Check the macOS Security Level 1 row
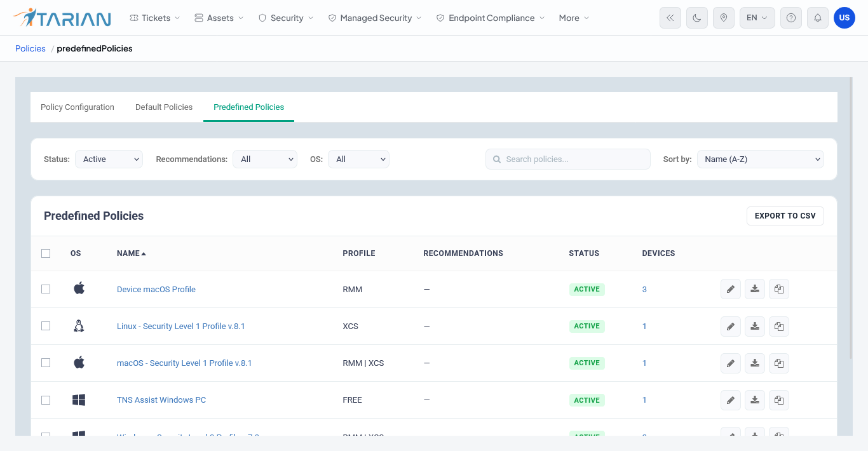The width and height of the screenshot is (868, 451). pos(46,363)
